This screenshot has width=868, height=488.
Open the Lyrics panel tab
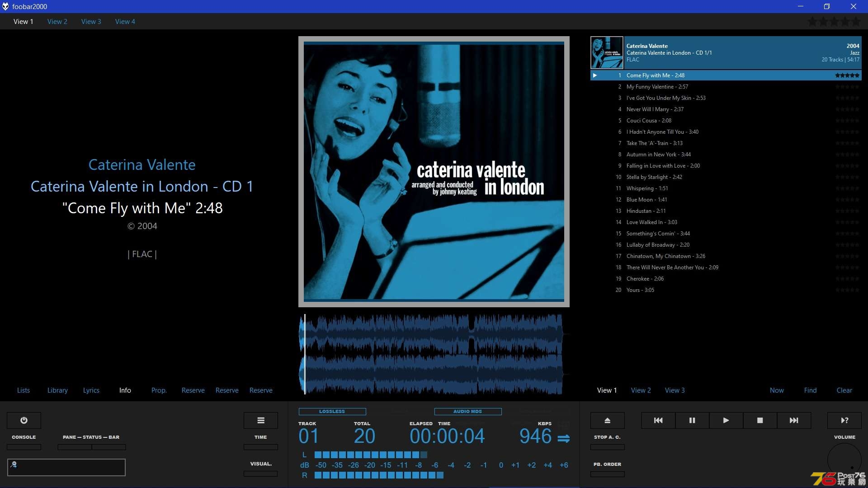91,390
